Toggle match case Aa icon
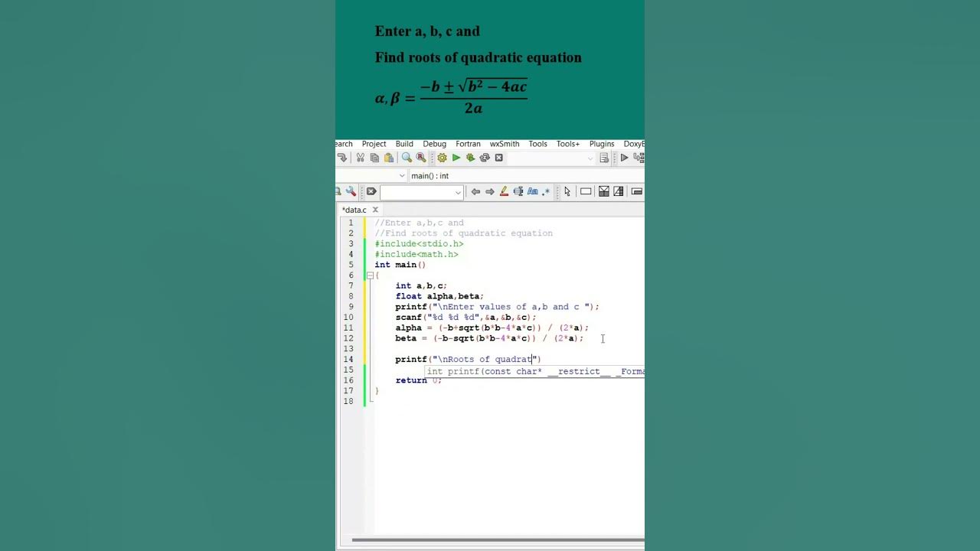This screenshot has height=551, width=980. point(532,191)
